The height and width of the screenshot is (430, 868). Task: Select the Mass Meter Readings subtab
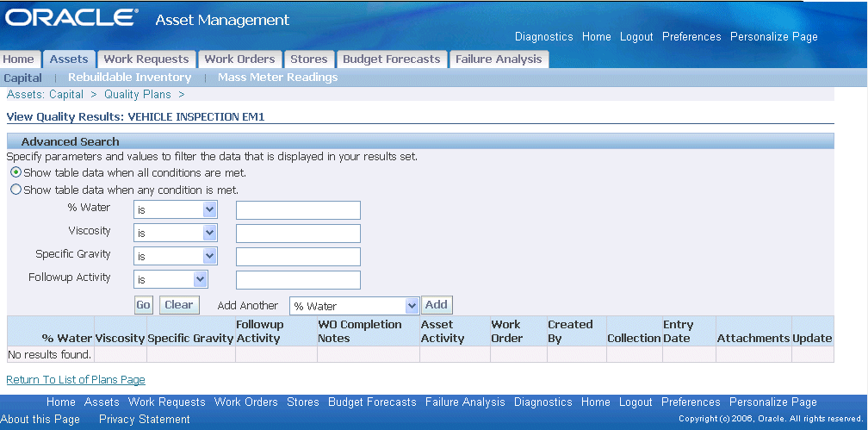click(278, 78)
